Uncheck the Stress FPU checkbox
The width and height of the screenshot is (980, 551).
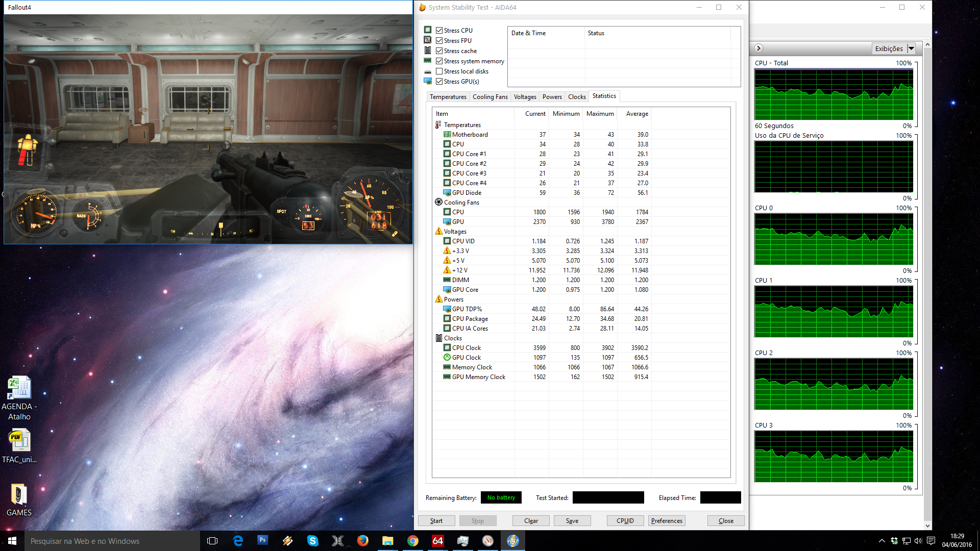[439, 41]
